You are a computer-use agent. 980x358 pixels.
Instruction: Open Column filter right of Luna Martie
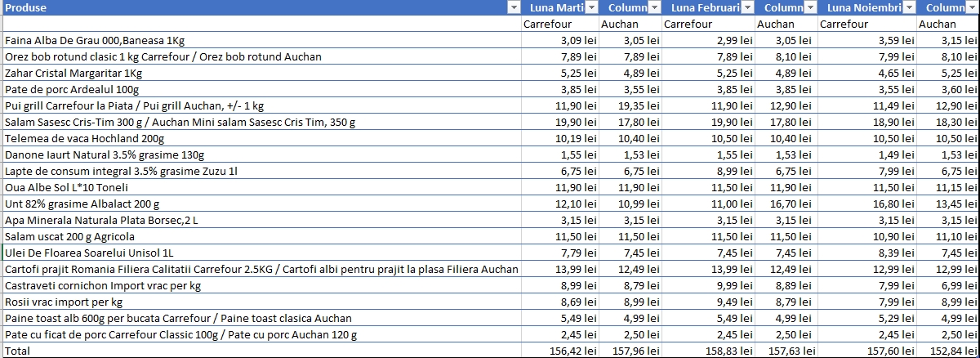point(654,7)
